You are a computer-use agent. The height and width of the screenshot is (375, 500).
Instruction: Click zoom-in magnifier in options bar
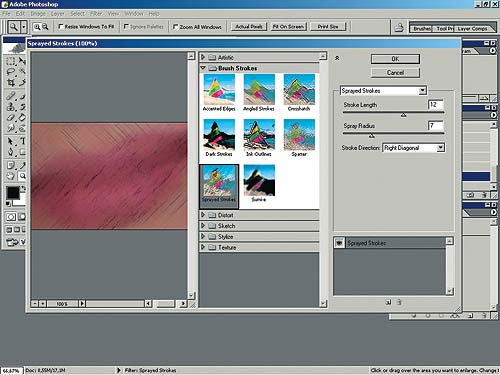tap(37, 27)
